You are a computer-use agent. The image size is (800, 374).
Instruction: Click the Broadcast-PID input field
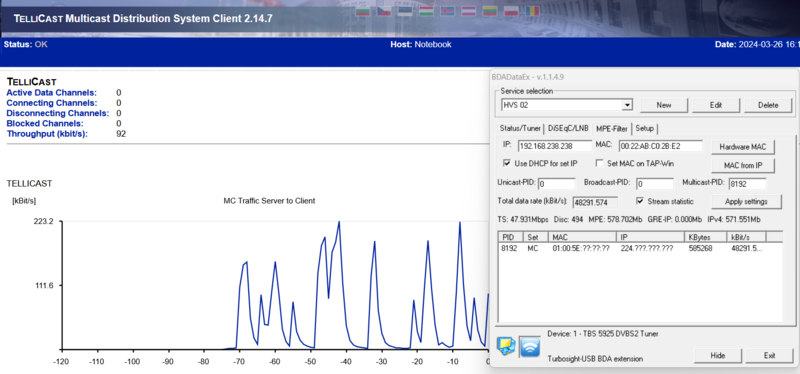pos(655,183)
